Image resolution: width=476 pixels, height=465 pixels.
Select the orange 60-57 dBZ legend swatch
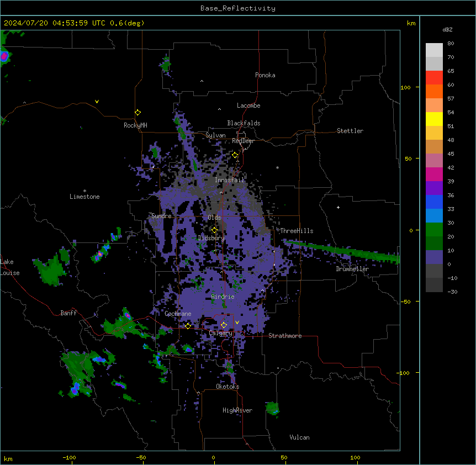[434, 91]
